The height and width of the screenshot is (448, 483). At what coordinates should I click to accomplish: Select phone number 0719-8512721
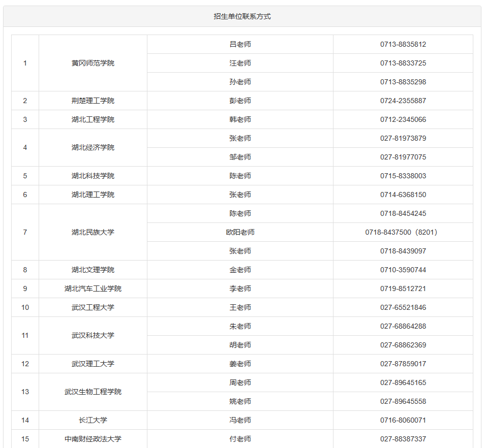[x=403, y=289]
